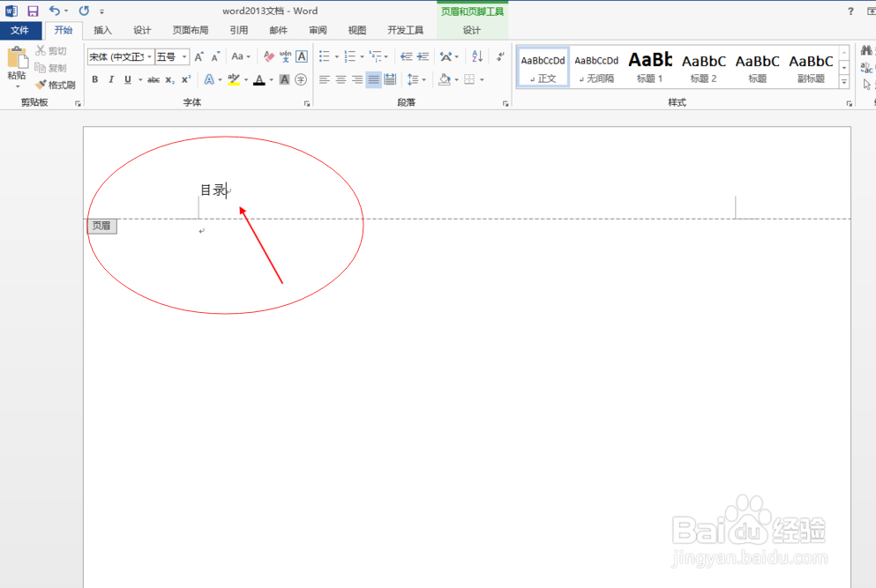Align the text to the left
The height and width of the screenshot is (588, 876).
click(x=324, y=80)
